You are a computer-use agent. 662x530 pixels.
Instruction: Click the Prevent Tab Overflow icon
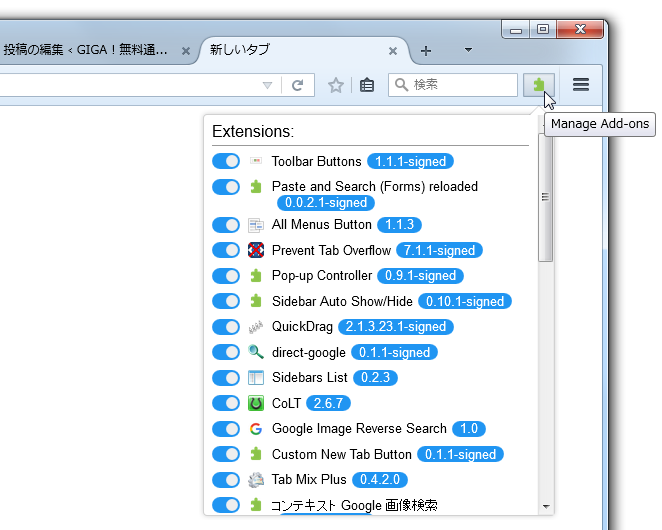coord(255,250)
